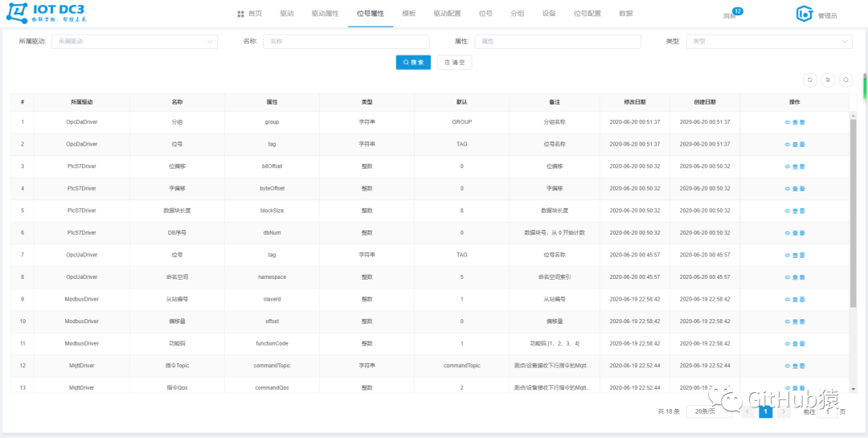The width and height of the screenshot is (868, 438).
Task: Click 查看 for the dbNum row
Action: coord(795,232)
